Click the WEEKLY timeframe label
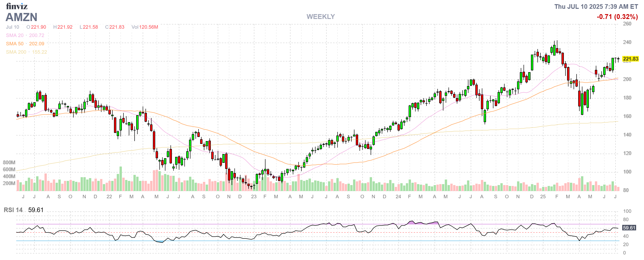The width and height of the screenshot is (644, 260). tap(321, 17)
